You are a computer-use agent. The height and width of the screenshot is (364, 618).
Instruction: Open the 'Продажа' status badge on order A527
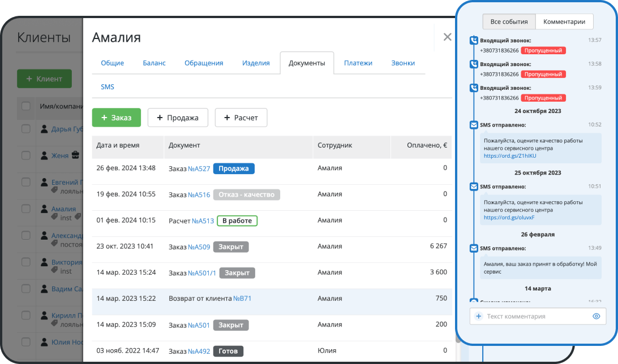[x=234, y=168]
